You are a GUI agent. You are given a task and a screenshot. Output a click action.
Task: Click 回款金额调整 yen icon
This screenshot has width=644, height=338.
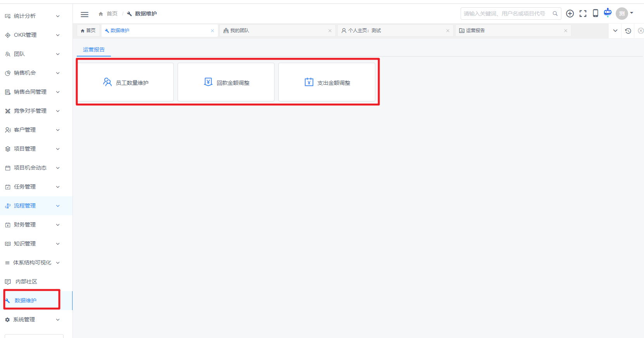tap(208, 82)
